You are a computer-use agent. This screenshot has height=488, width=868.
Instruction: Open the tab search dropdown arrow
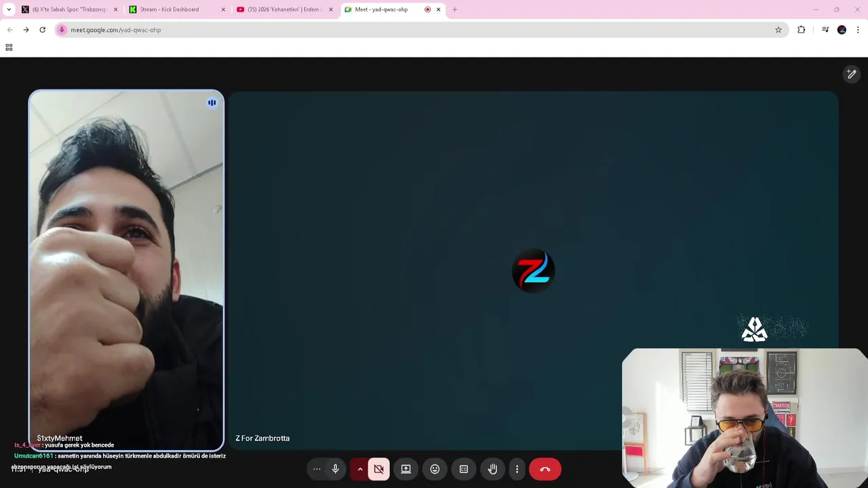pos(8,9)
